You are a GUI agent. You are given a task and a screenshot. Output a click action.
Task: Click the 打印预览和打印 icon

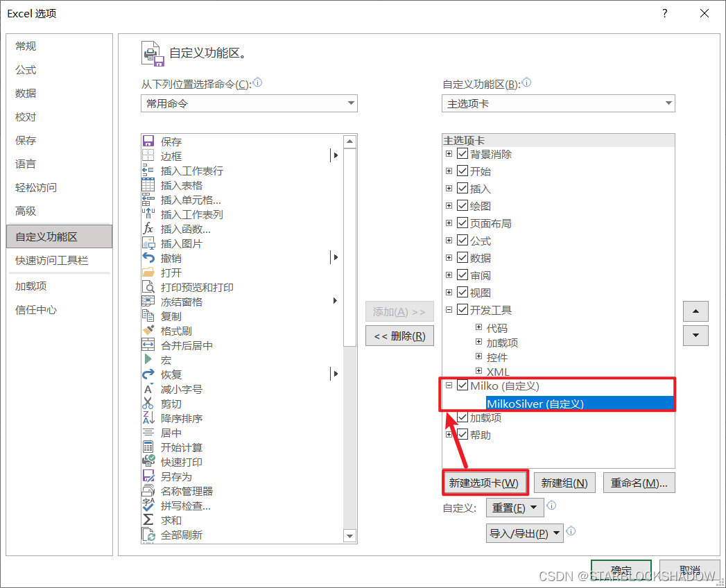coord(148,286)
